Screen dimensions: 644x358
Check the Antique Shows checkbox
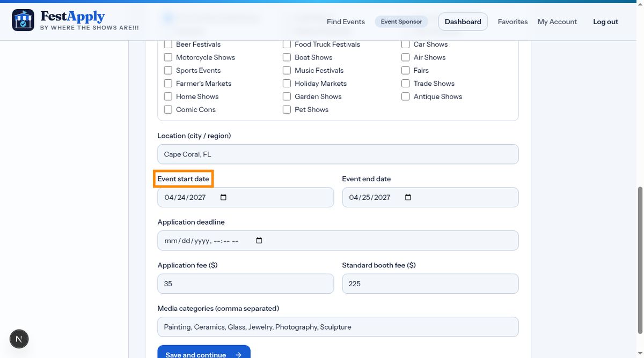(x=406, y=96)
